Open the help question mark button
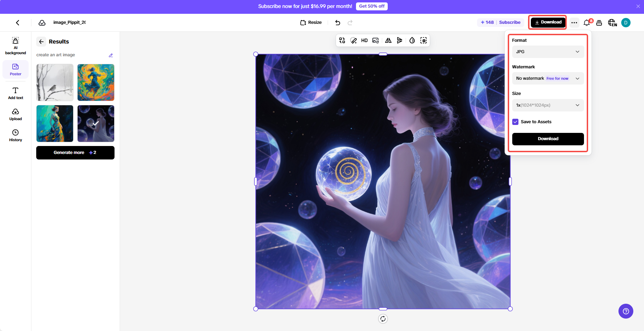The image size is (644, 331). [626, 311]
